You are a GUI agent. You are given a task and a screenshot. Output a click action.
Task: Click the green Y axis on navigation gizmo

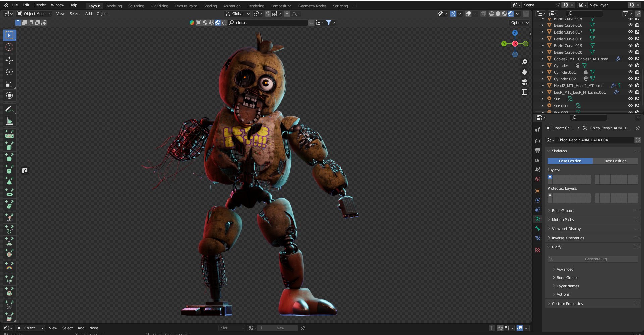point(504,44)
